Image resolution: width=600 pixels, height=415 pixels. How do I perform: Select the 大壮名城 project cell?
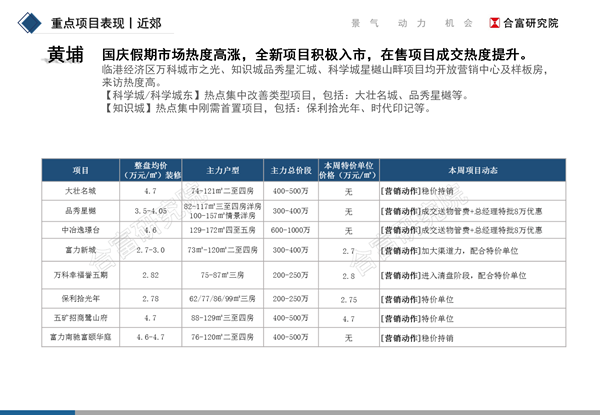click(80, 191)
